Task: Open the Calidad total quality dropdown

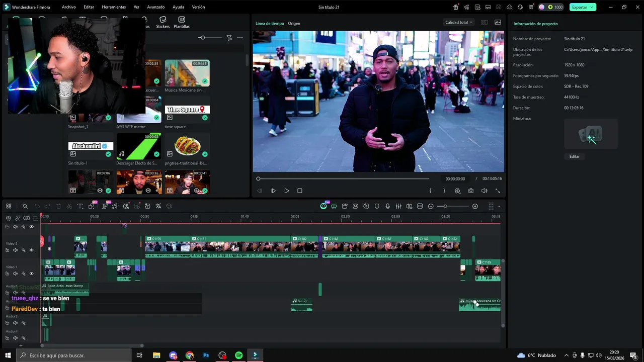Action: 459,22
